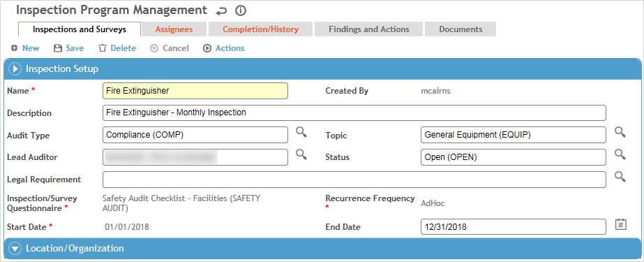Click the Actions play-circle icon
The height and width of the screenshot is (262, 644).
coord(207,48)
